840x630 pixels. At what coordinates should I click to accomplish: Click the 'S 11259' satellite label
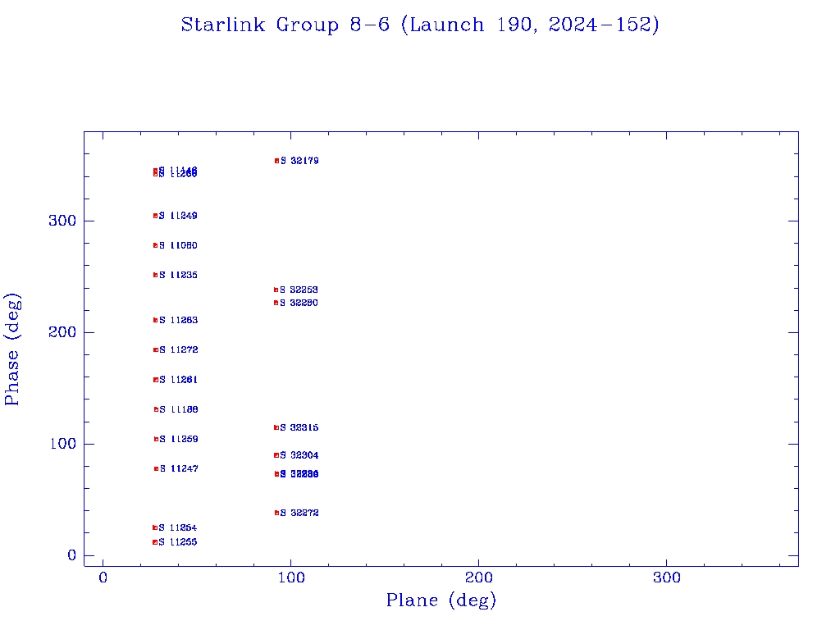coord(179,440)
